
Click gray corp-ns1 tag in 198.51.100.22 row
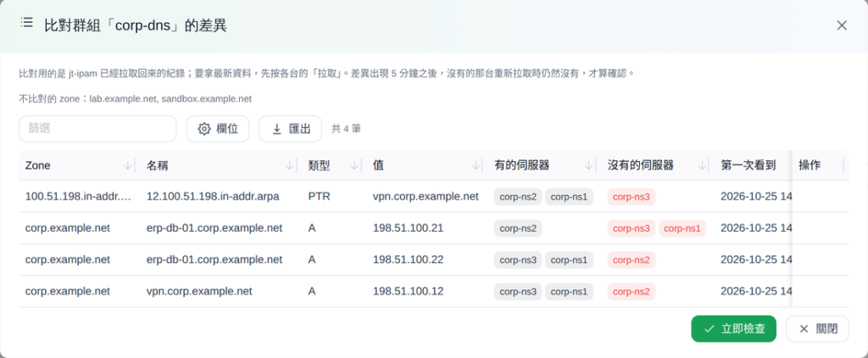point(569,260)
